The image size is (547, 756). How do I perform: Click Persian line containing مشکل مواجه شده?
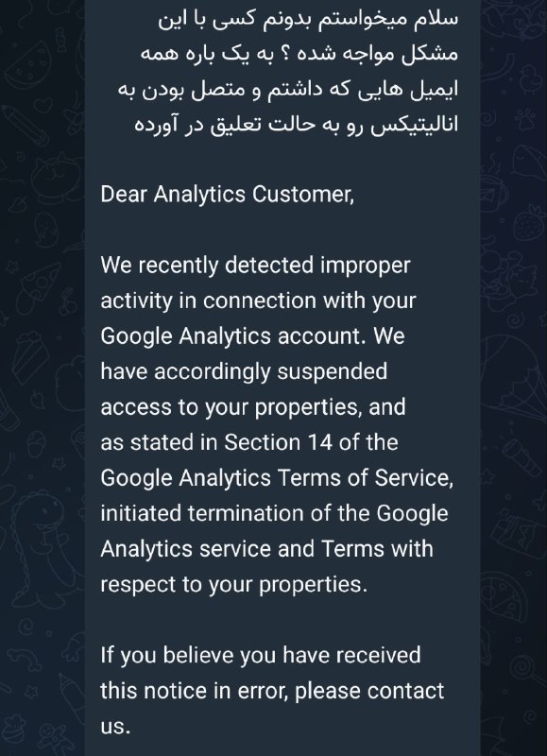[x=299, y=54]
